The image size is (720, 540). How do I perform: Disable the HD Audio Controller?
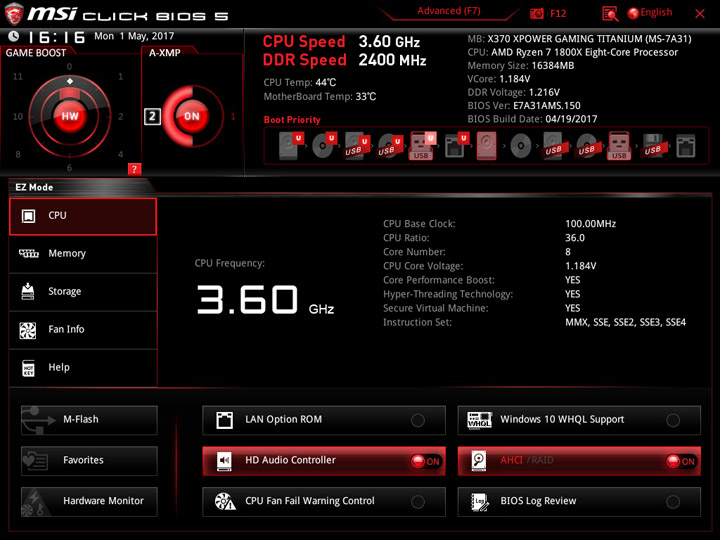point(324,461)
